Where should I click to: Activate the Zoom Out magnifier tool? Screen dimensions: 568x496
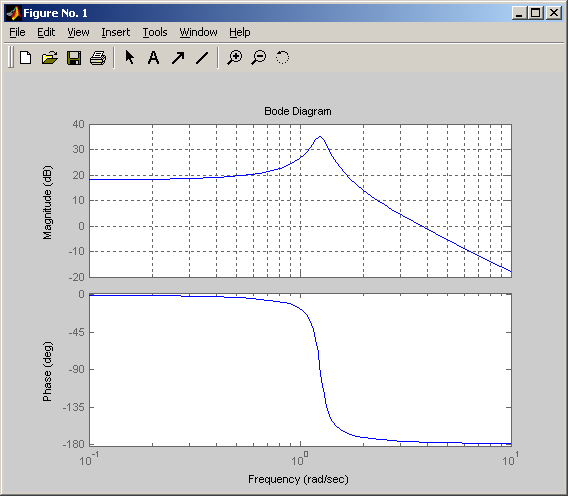click(x=259, y=58)
